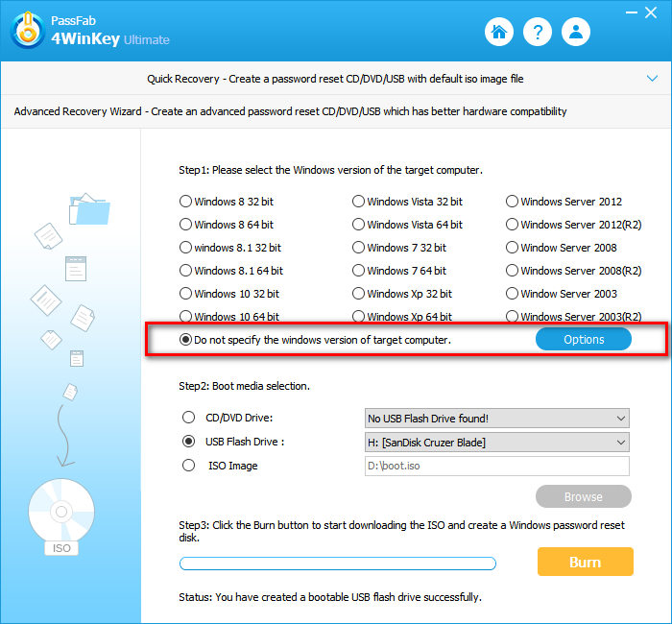Viewport: 672px width, 624px height.
Task: Open the No USB Flash Drive found dropdown
Action: pyautogui.click(x=497, y=419)
